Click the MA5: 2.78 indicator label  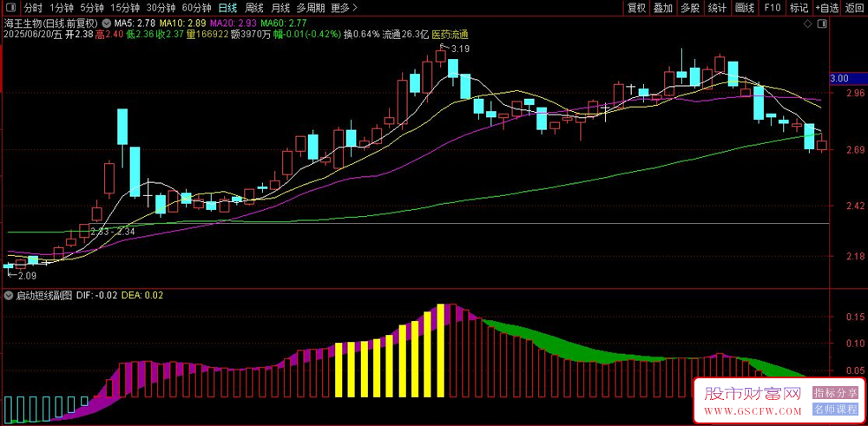pos(135,23)
